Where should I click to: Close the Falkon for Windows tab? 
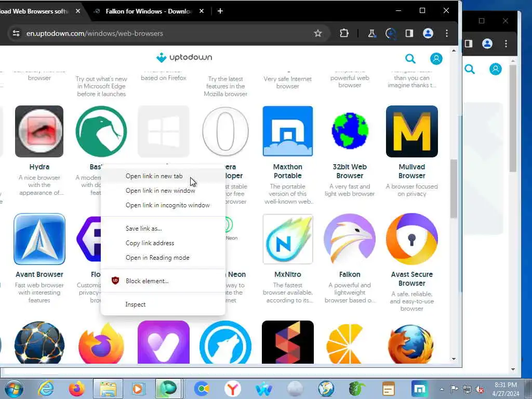point(202,11)
